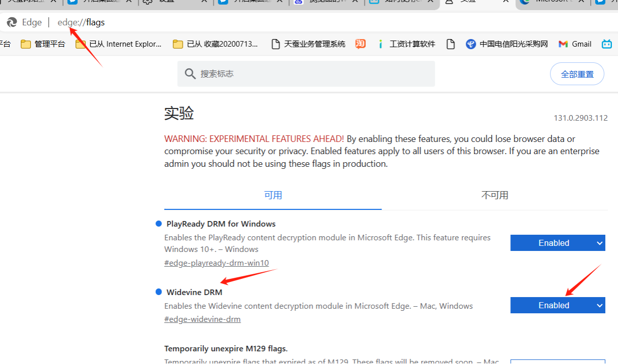The height and width of the screenshot is (364, 618).
Task: Open the Gmail bookmark
Action: 575,44
